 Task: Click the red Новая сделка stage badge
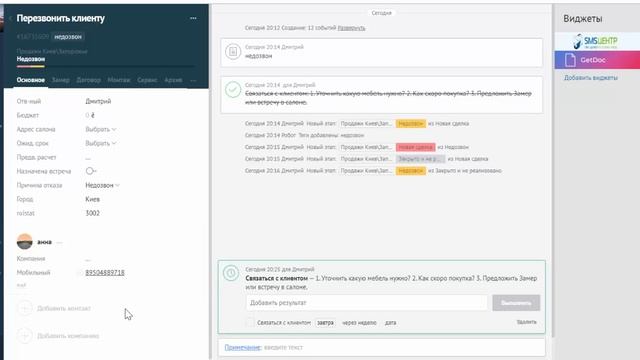click(416, 147)
